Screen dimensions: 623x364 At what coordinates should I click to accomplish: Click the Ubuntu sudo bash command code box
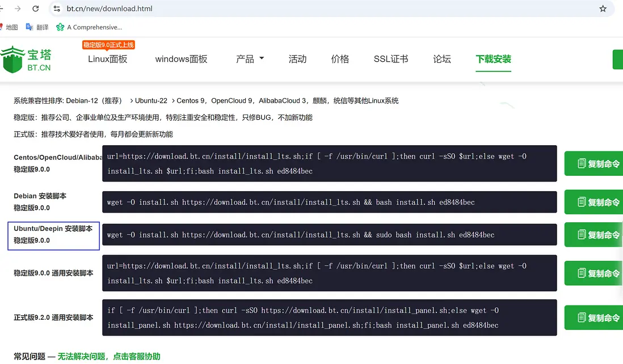[330, 235]
